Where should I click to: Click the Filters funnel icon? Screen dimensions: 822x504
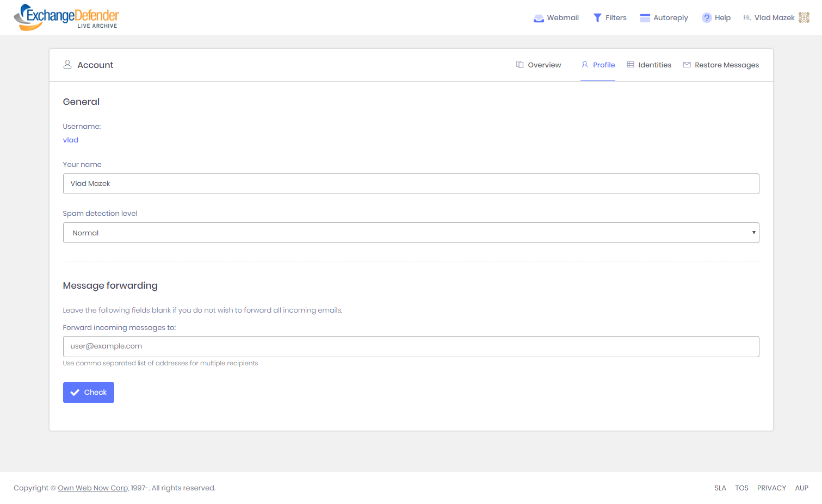tap(597, 18)
